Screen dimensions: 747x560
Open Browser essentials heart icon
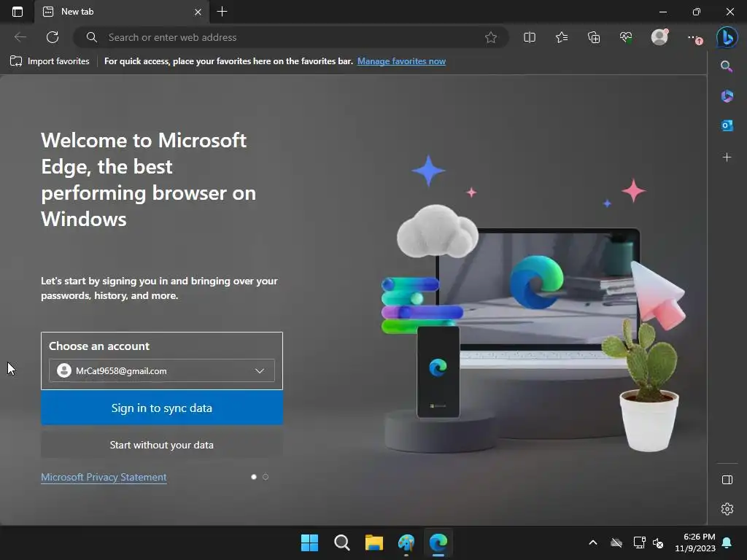(625, 37)
